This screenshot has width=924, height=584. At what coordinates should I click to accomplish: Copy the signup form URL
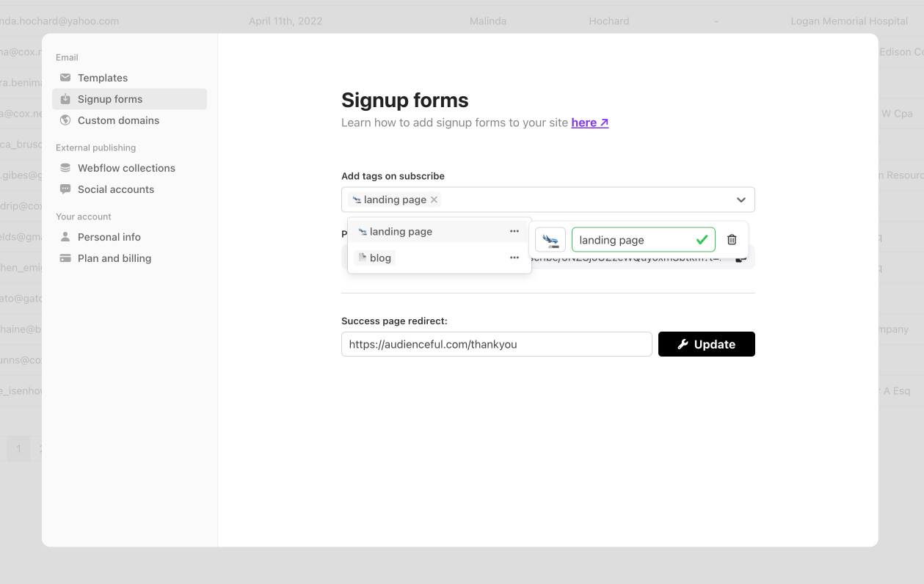coord(742,258)
